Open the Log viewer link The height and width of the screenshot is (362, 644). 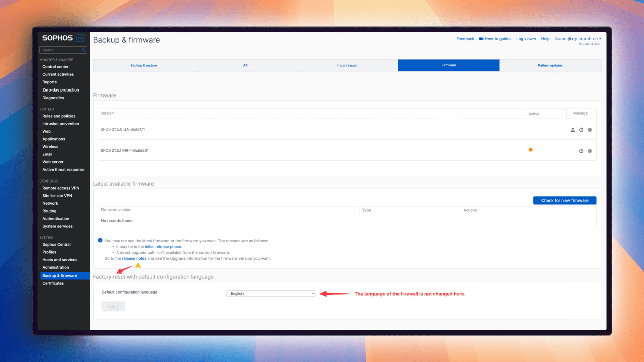pyautogui.click(x=526, y=39)
